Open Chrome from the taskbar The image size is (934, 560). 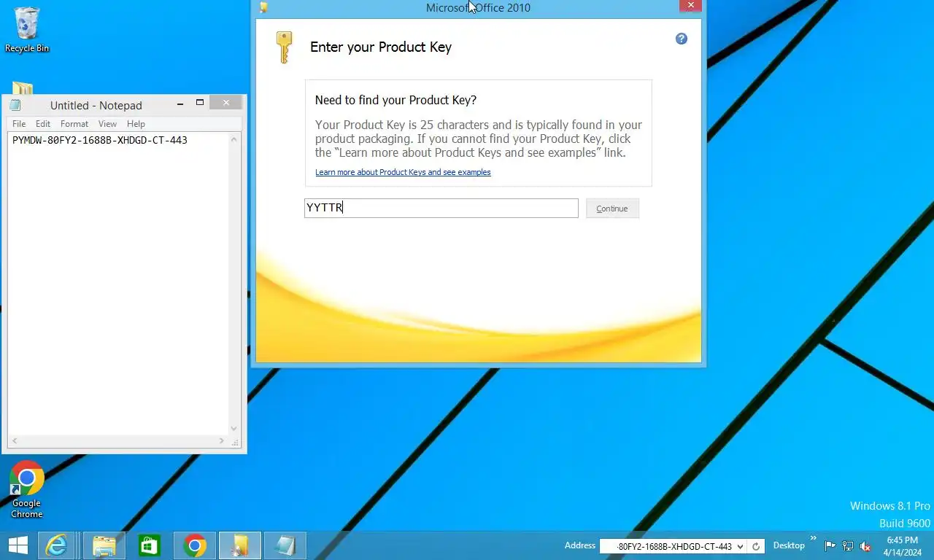click(195, 545)
